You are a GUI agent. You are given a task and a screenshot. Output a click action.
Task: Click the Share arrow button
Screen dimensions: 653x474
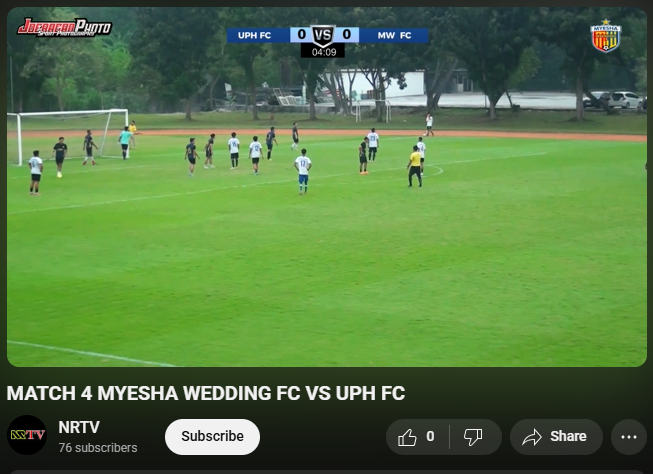(x=556, y=437)
